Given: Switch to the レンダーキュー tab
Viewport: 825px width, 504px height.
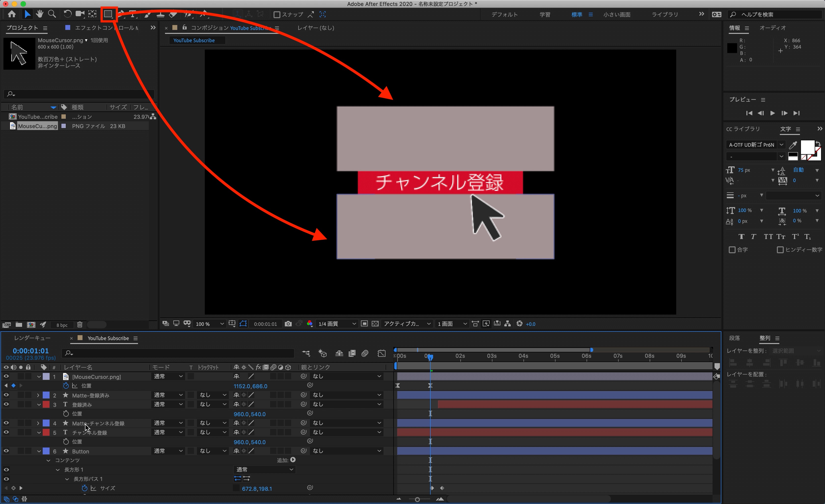Looking at the screenshot, I should click(x=32, y=338).
